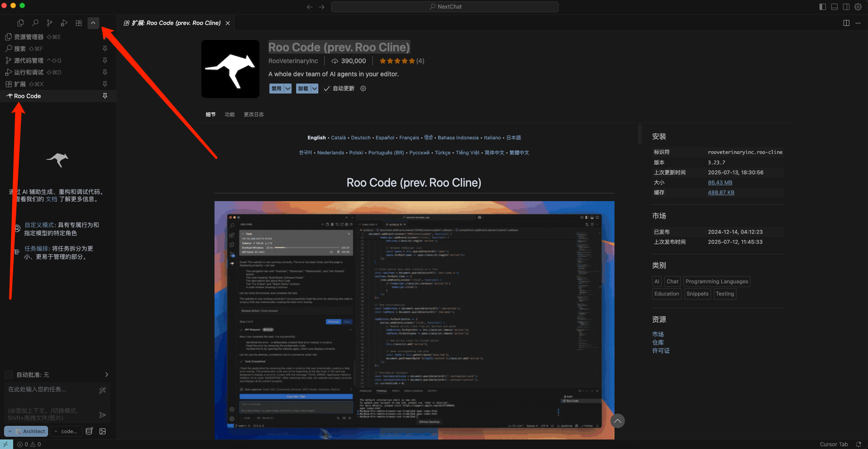The width and height of the screenshot is (868, 449).
Task: Open the Architect mode dropdown
Action: coord(26,431)
